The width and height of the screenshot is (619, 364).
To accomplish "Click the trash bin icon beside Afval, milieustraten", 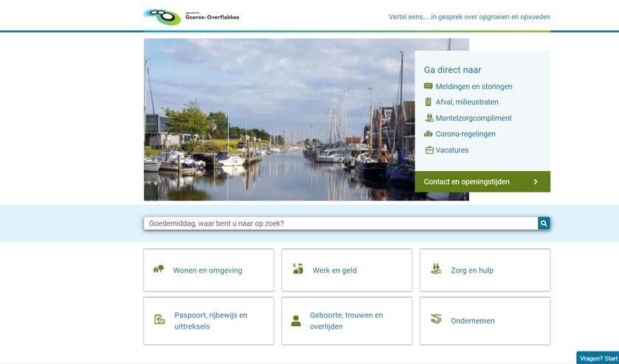I will pyautogui.click(x=428, y=102).
